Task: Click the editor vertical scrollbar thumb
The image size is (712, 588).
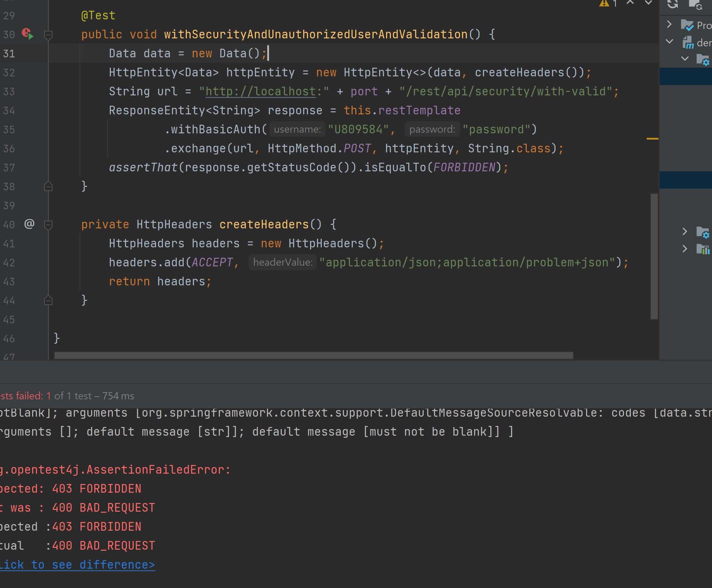Action: (x=654, y=256)
